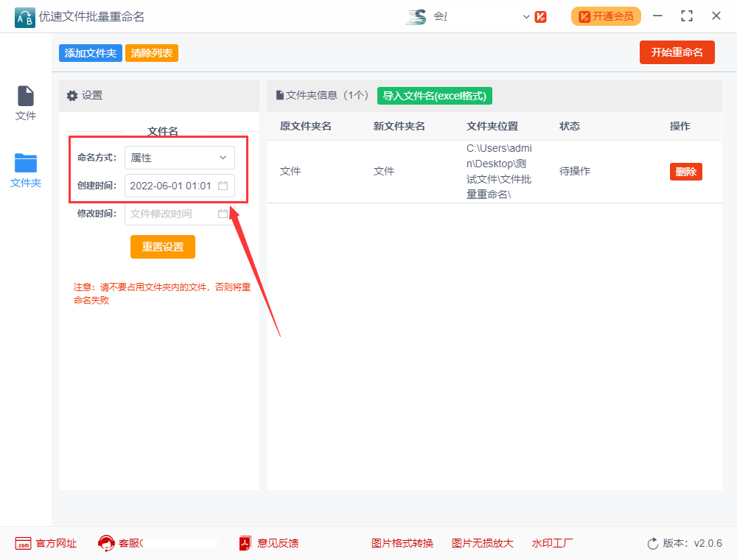Open the 水印工厂 link in footer
Screen dimensions: 737x560
(x=552, y=543)
